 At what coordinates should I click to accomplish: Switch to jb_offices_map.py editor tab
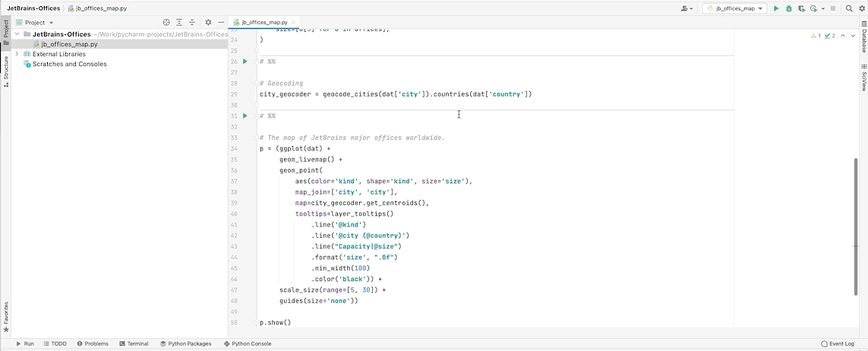pyautogui.click(x=264, y=22)
